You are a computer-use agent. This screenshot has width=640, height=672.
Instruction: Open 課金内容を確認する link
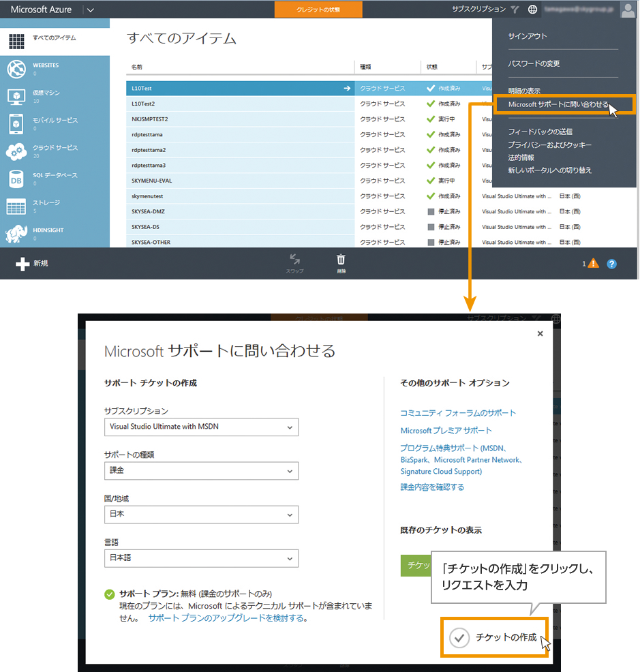coord(432,487)
